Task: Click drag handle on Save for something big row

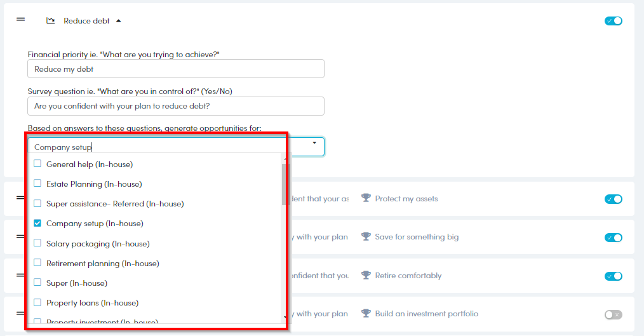Action: (20, 236)
